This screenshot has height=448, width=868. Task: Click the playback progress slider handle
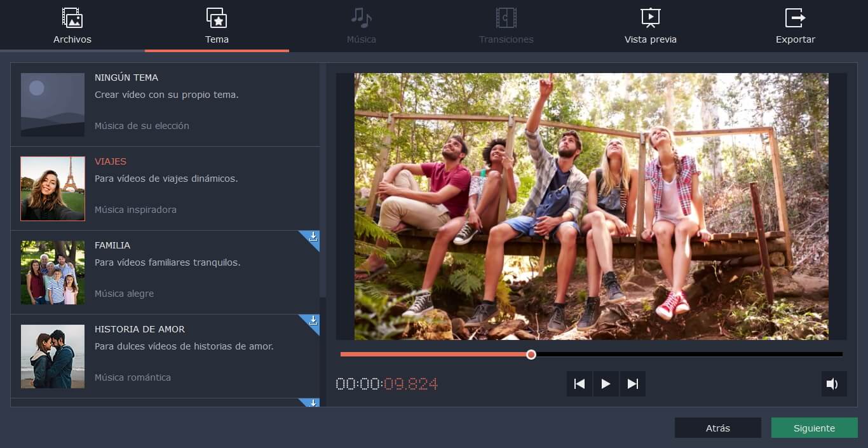pyautogui.click(x=531, y=355)
